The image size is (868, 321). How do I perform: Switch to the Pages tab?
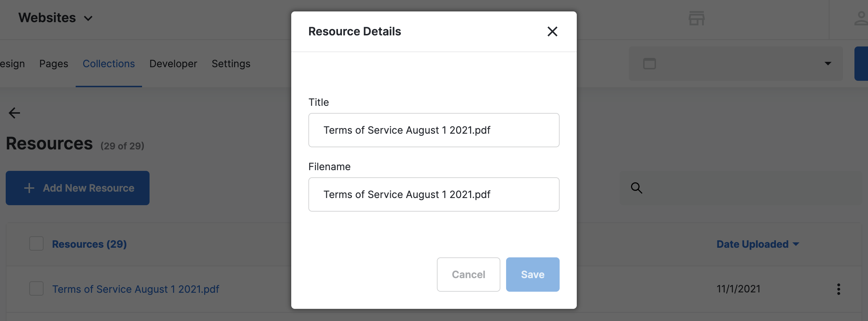(x=54, y=64)
